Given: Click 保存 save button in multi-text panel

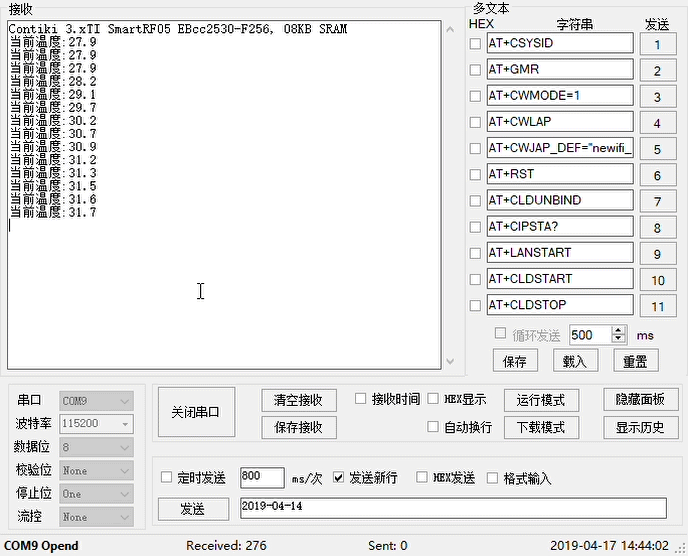Looking at the screenshot, I should (515, 361).
